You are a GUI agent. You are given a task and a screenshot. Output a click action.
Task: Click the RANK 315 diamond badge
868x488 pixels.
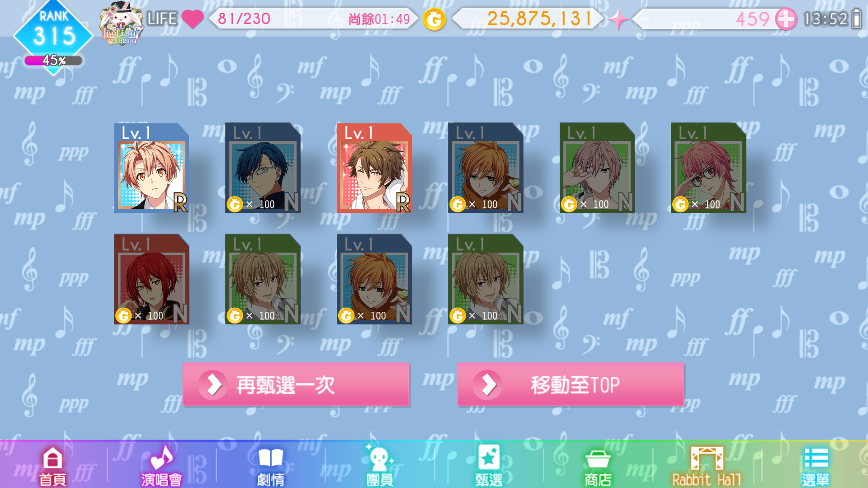53,32
